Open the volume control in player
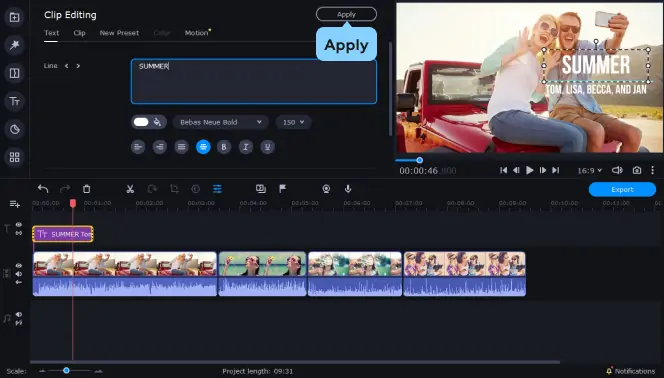The width and height of the screenshot is (664, 378). (617, 170)
